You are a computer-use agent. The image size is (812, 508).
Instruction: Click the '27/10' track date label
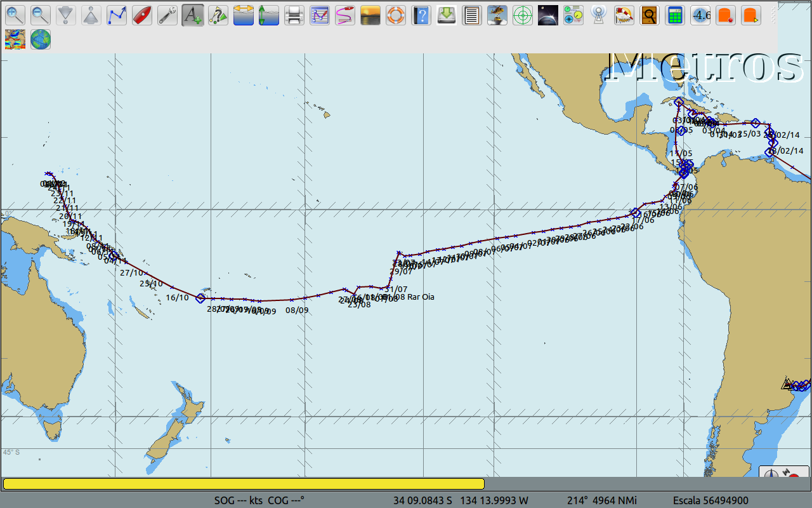pyautogui.click(x=132, y=272)
